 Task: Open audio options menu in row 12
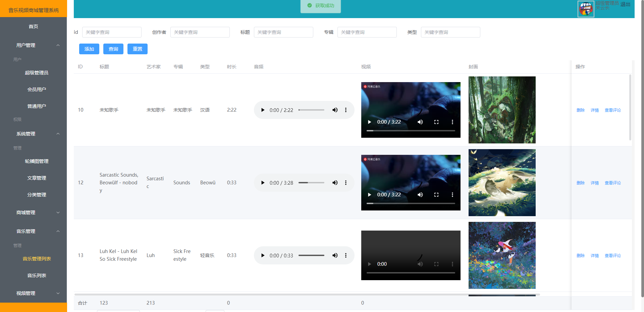(346, 183)
